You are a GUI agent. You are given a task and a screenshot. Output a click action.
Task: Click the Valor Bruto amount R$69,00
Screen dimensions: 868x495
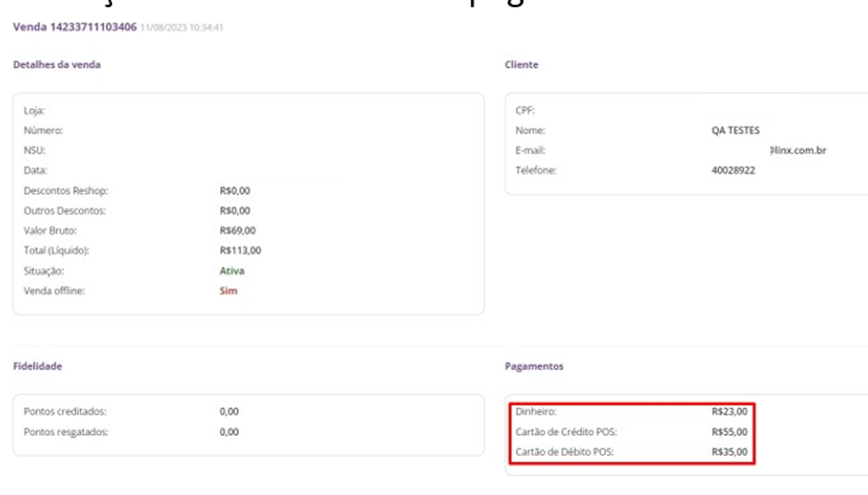pyautogui.click(x=237, y=230)
